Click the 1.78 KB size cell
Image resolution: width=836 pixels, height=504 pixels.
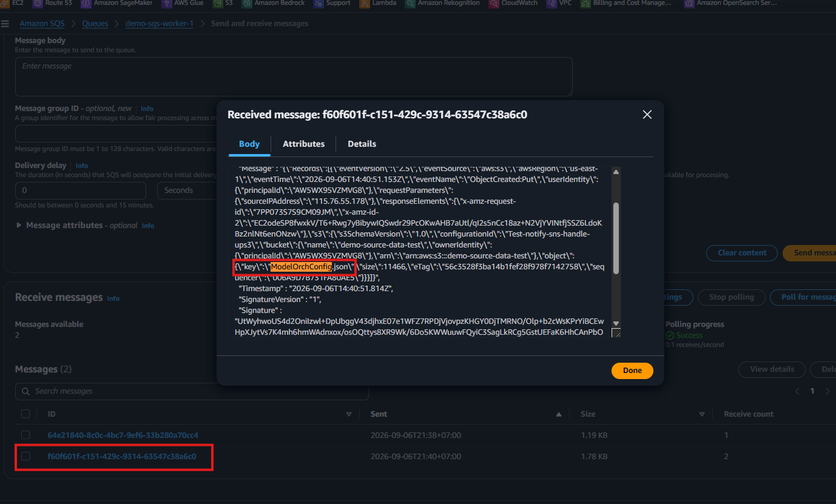tap(594, 456)
